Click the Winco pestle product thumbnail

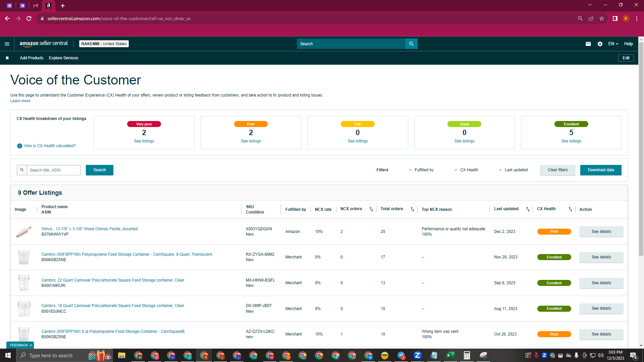[24, 232]
